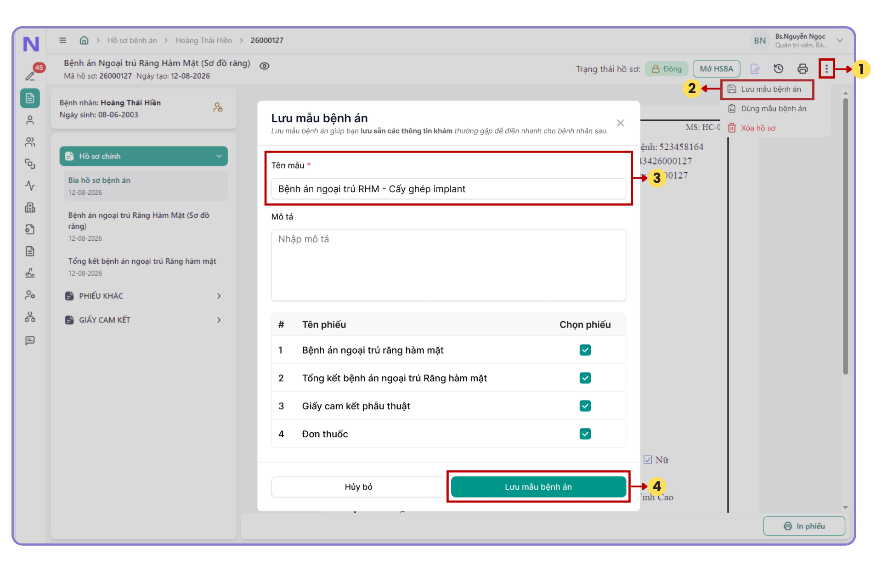
Task: Uncheck the Giấy cam kết phẫu thuật checkbox
Action: [585, 406]
